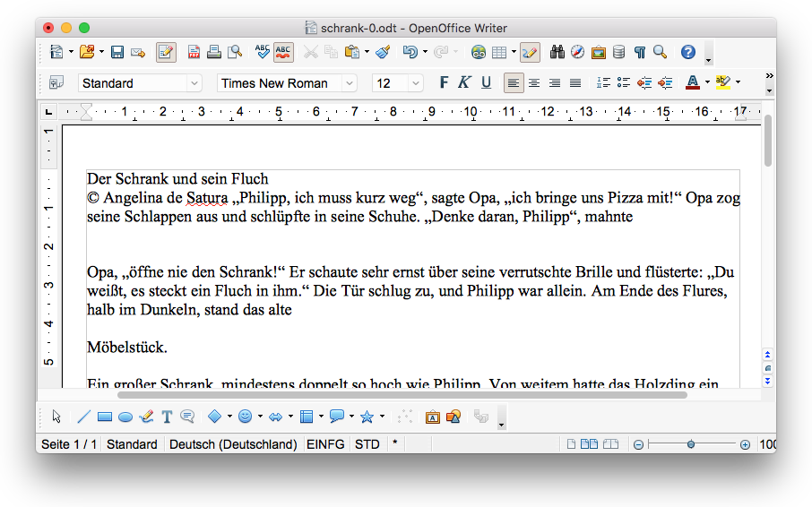Toggle bold formatting F button
The width and height of the screenshot is (812, 507).
click(x=444, y=82)
